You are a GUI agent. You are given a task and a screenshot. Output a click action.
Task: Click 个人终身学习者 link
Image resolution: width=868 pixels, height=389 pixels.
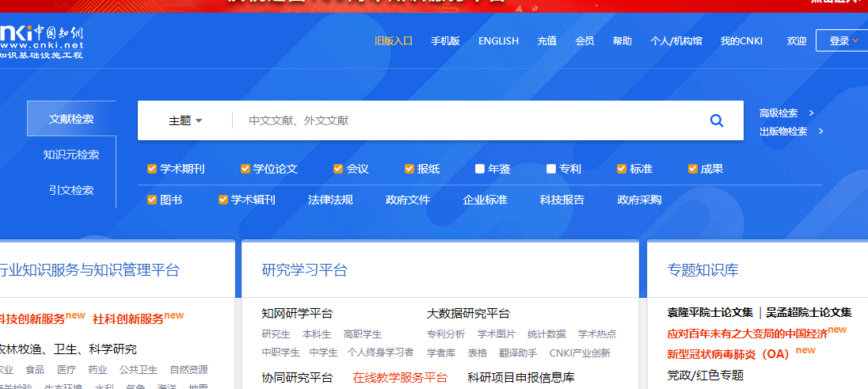[x=380, y=353]
